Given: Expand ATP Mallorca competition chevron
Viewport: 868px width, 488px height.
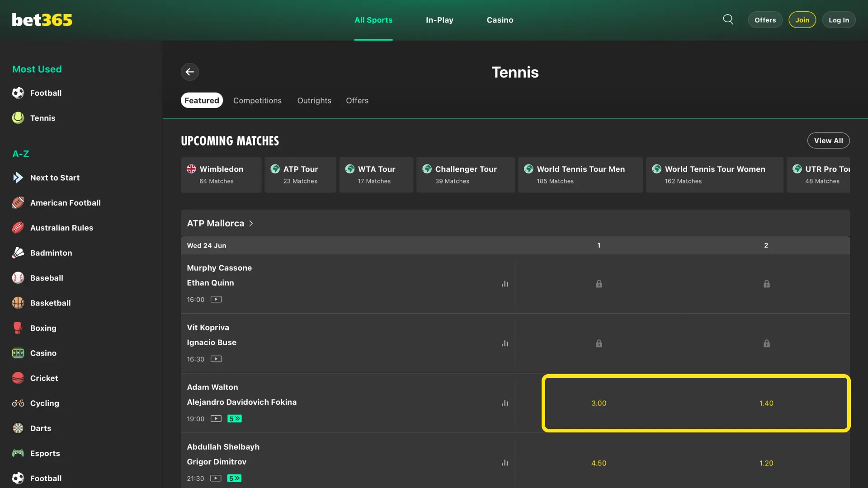Looking at the screenshot, I should click(x=251, y=223).
